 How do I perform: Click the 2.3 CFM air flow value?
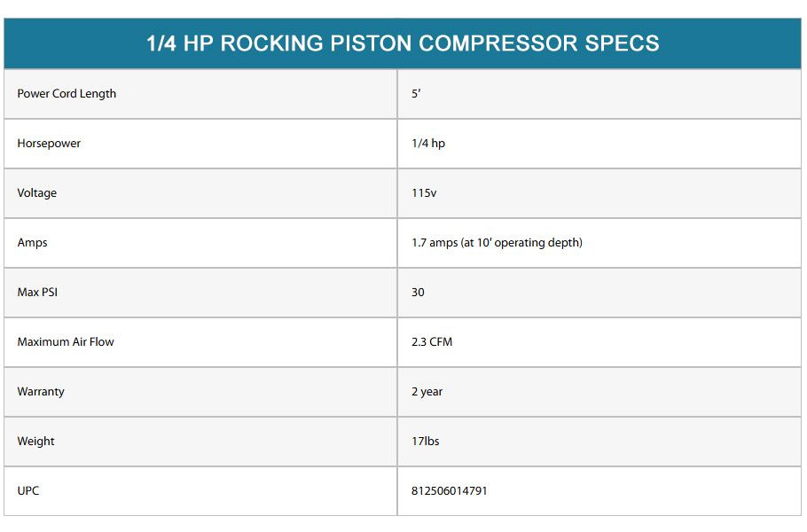pyautogui.click(x=432, y=341)
